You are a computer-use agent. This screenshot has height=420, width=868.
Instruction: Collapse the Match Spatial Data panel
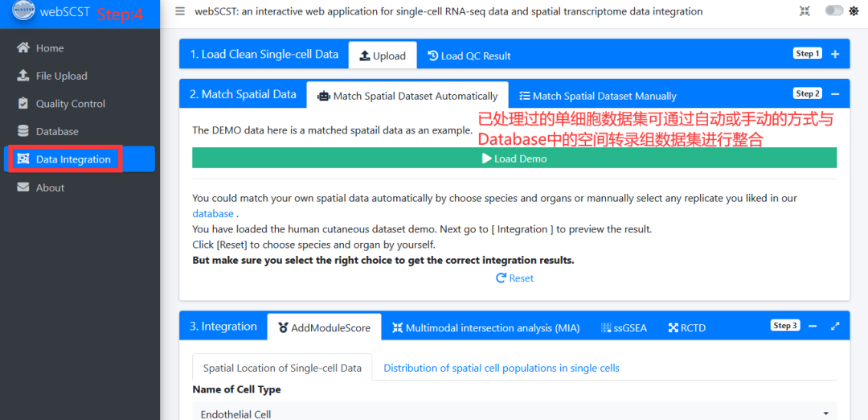tap(835, 93)
